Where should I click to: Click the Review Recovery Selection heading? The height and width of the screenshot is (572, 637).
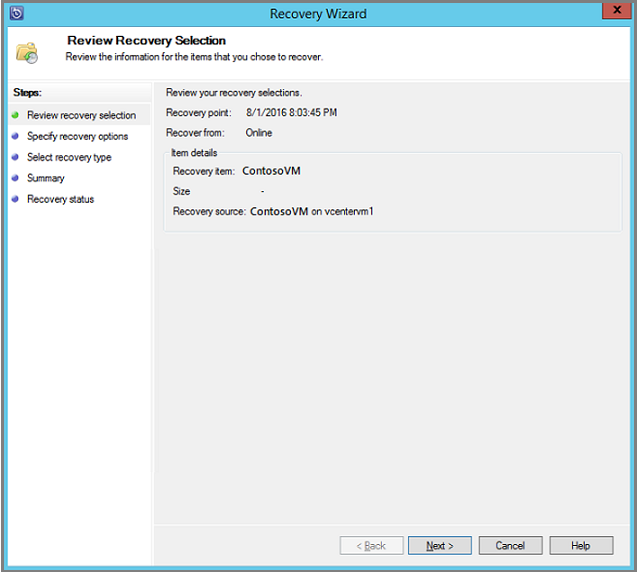click(146, 41)
